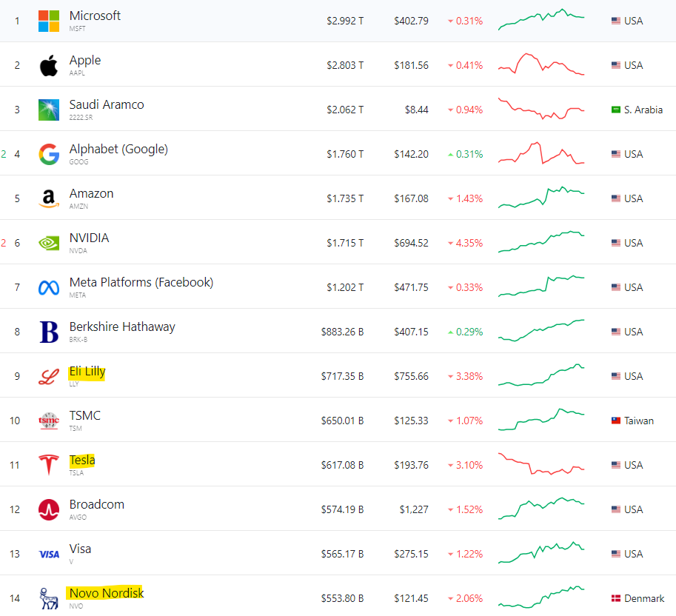Click the down arrow beside NVIDIA's 4.35%

[450, 244]
